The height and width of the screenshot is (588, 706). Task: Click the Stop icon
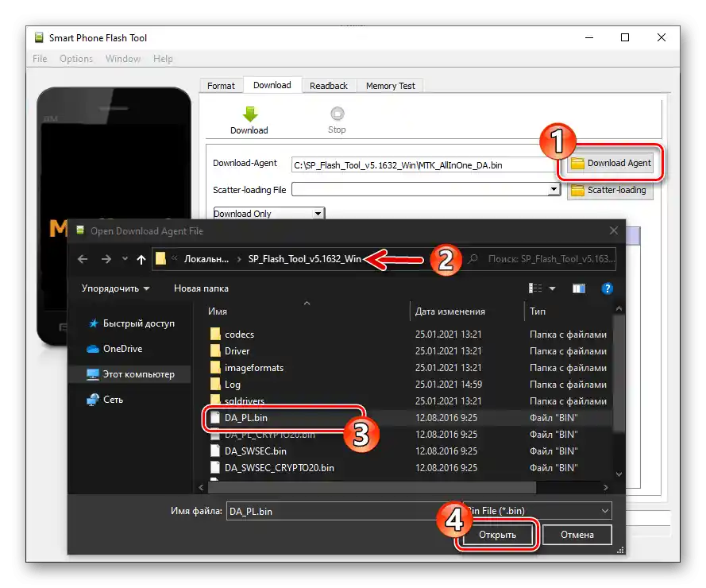338,114
